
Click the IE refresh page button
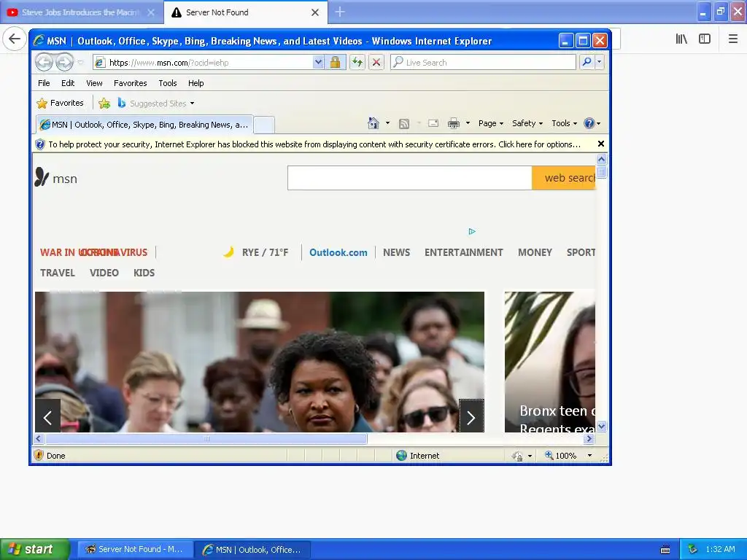click(357, 63)
